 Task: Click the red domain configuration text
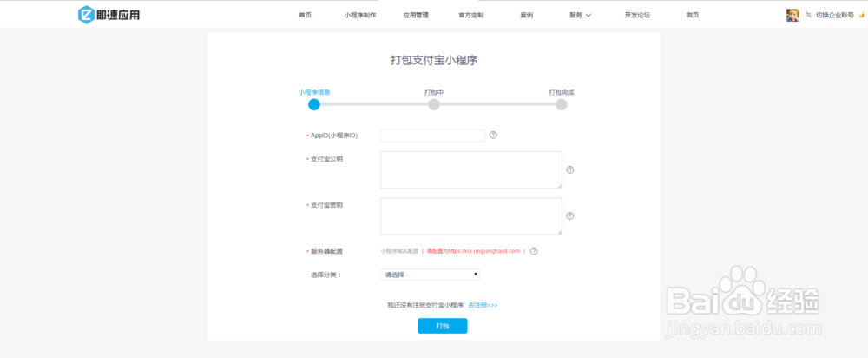473,251
